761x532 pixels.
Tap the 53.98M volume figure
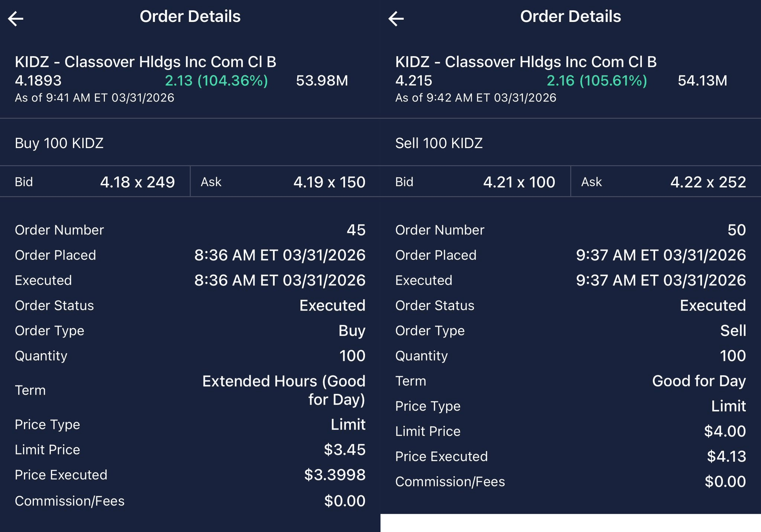[322, 81]
